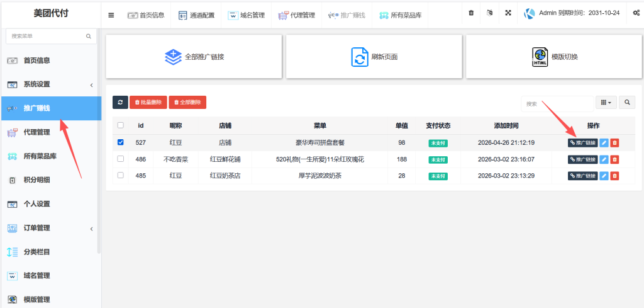Click 不吃香菜 nickname cell
Screen dimensions: 644x308
[x=176, y=159]
